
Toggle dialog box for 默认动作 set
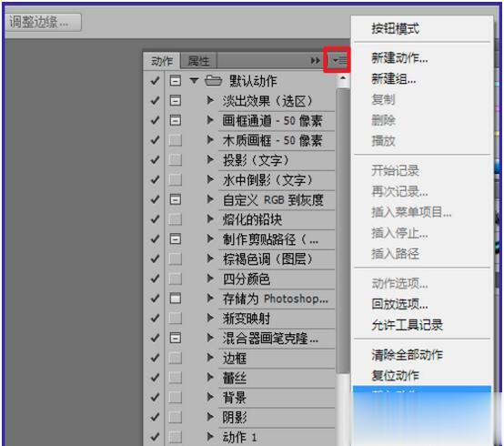[x=176, y=81]
